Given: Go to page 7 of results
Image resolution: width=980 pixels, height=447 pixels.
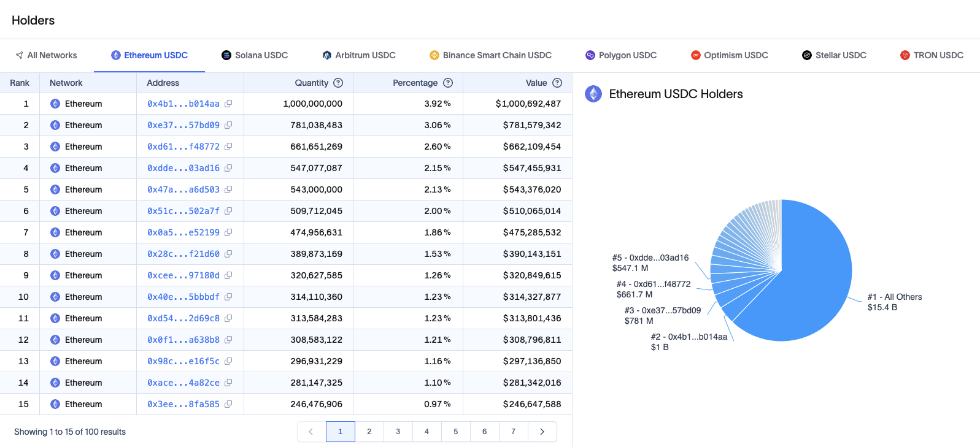Looking at the screenshot, I should [514, 432].
